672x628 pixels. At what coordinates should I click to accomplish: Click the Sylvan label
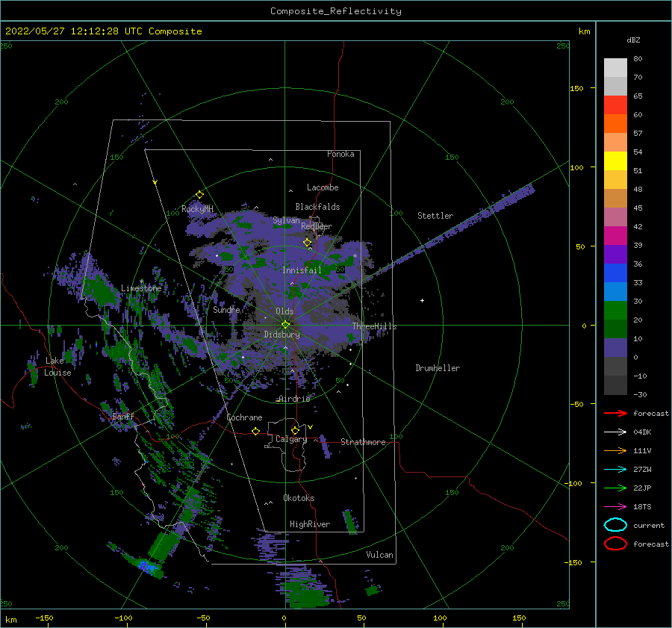click(x=286, y=220)
